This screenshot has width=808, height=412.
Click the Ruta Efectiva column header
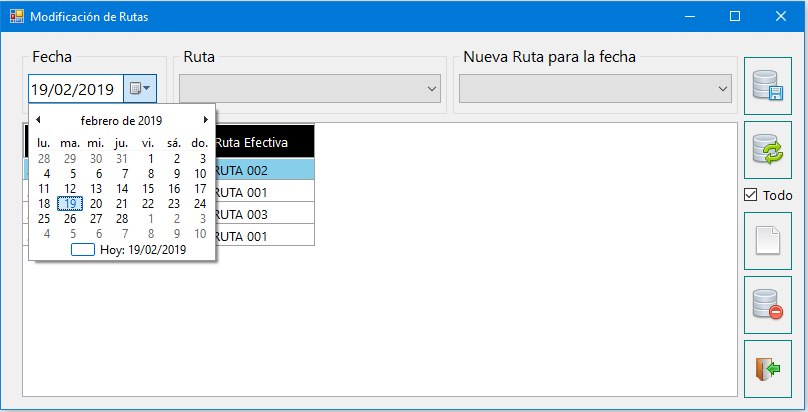265,142
